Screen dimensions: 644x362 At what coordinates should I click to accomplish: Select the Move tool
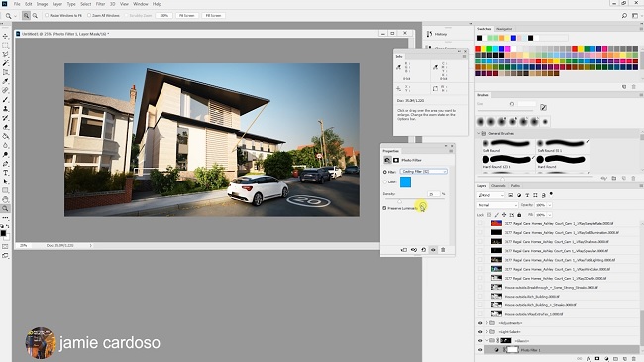tap(5, 36)
